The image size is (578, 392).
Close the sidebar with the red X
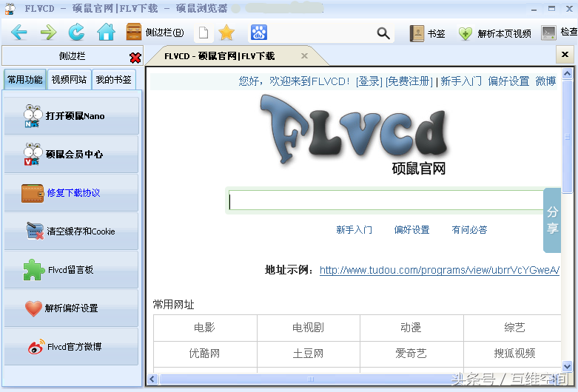click(135, 58)
